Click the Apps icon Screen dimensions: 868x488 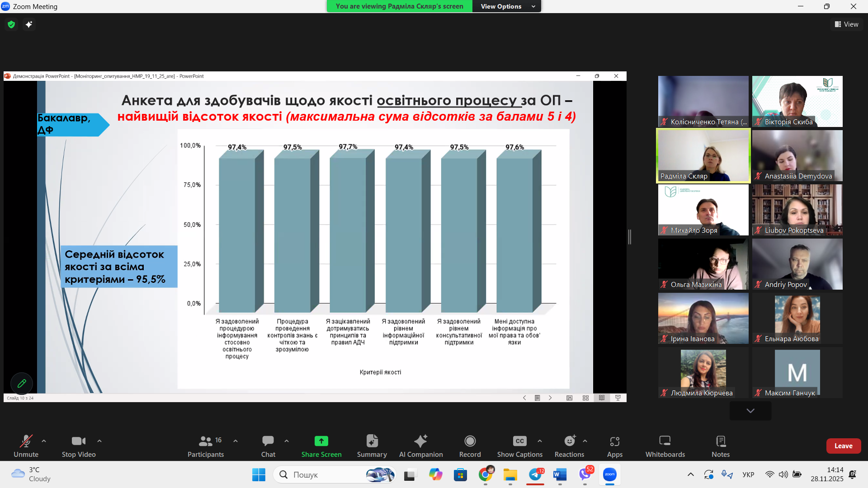(614, 441)
